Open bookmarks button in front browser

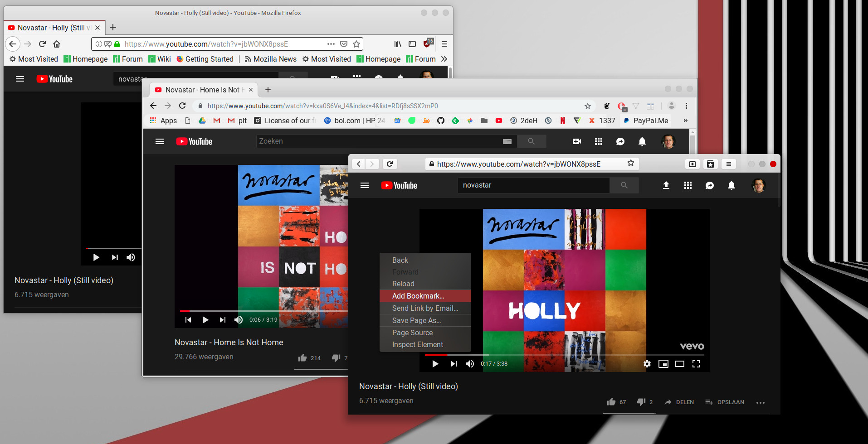coord(711,164)
